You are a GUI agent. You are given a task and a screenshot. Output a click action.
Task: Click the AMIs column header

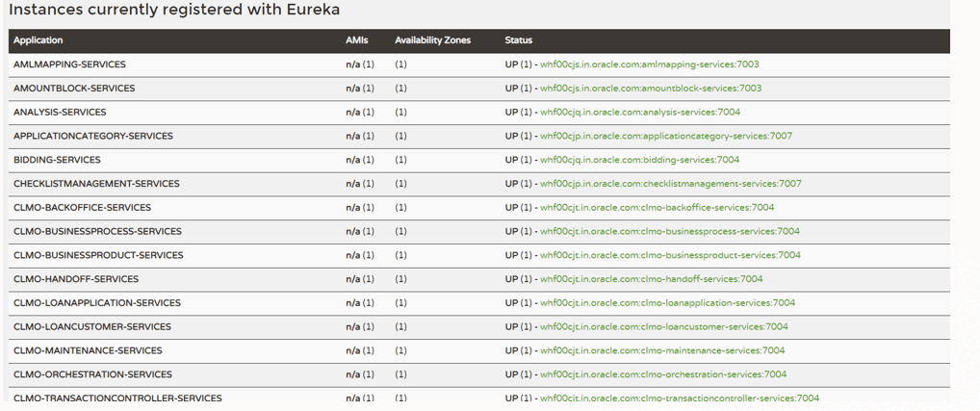tap(357, 40)
